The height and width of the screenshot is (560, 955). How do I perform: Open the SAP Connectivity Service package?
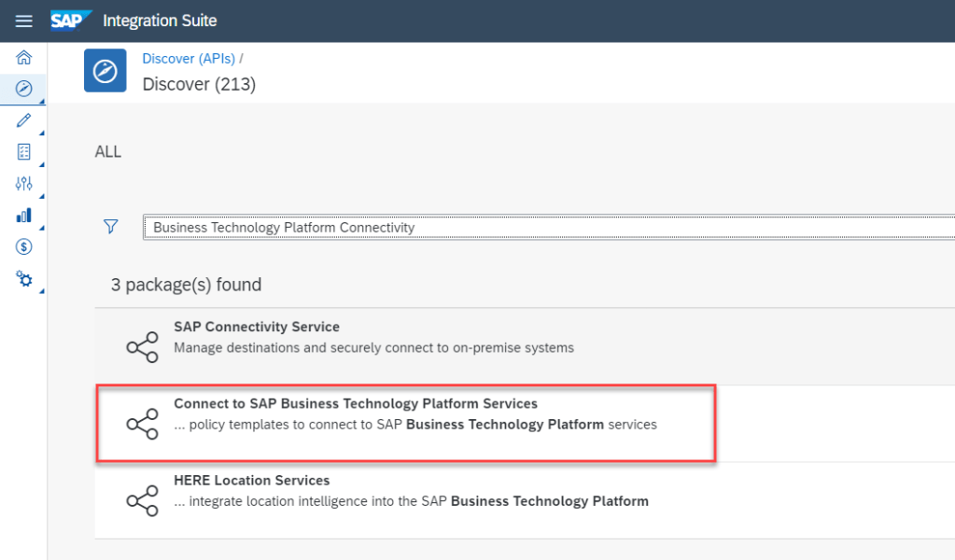click(x=257, y=328)
